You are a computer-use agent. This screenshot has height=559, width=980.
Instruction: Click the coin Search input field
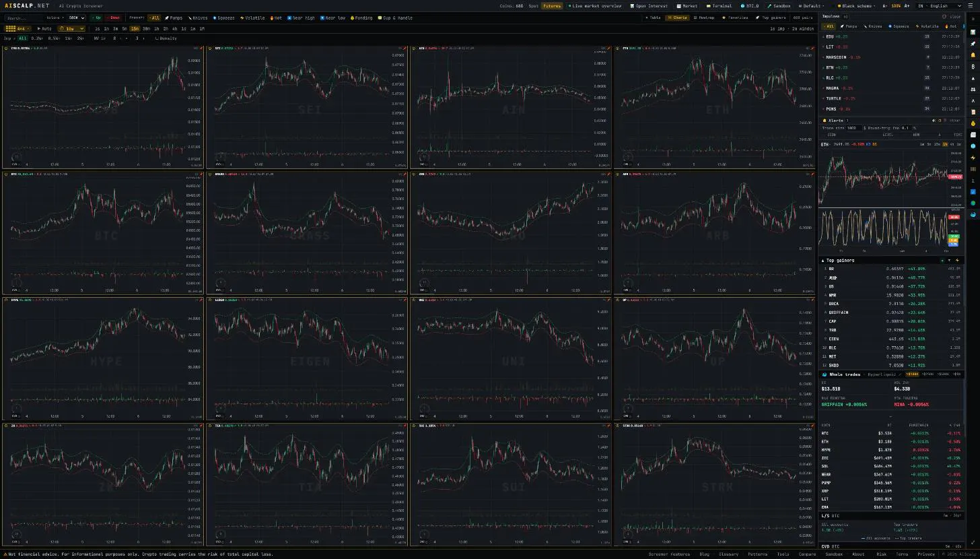coord(22,18)
